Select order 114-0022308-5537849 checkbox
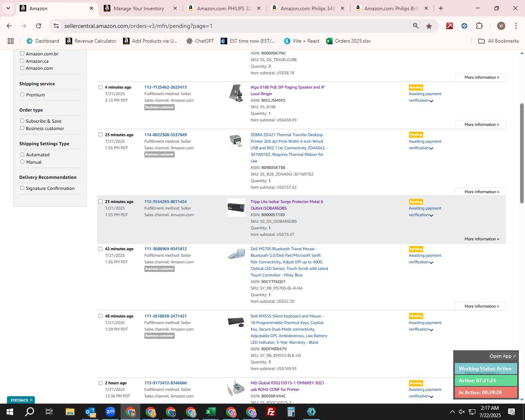 (x=100, y=135)
